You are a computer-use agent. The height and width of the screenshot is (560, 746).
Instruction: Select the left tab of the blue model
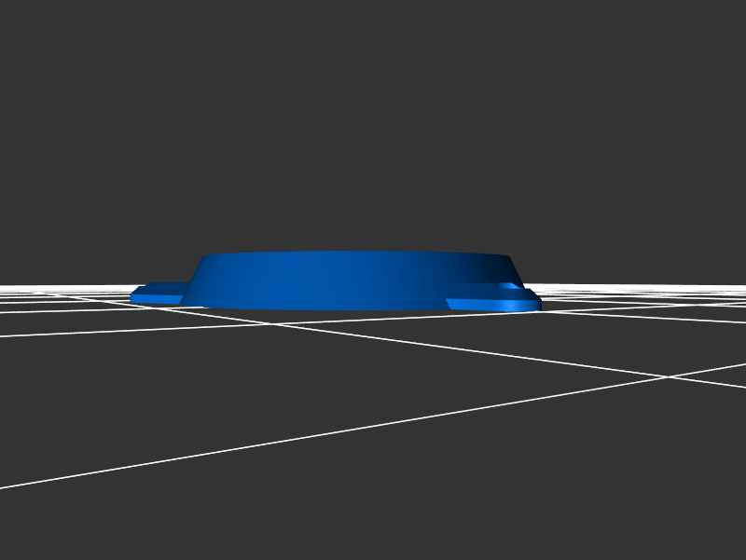pos(159,294)
